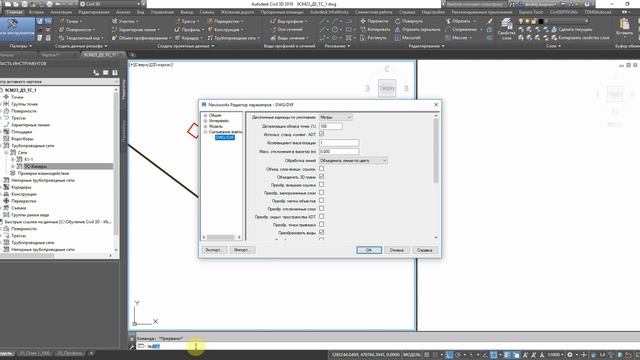Click the Справка dialog button
Viewport: 640px width, 360px height.
click(x=424, y=250)
